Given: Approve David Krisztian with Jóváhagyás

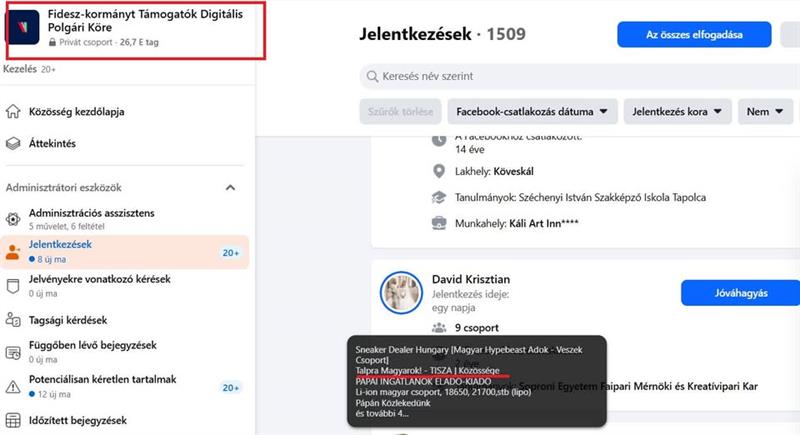Looking at the screenshot, I should (x=740, y=294).
